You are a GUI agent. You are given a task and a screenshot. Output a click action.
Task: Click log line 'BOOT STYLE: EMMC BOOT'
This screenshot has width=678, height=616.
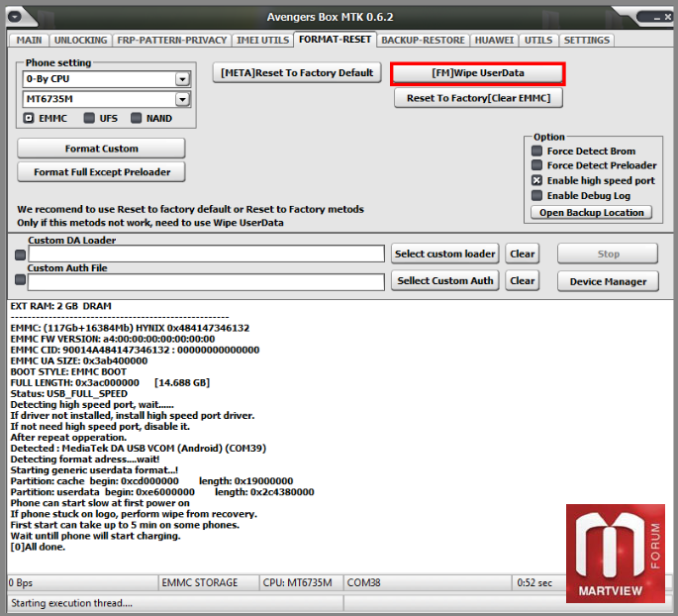pos(68,372)
